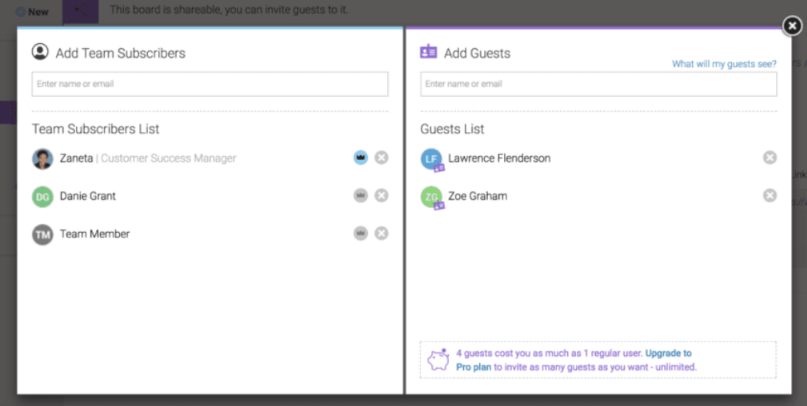Image resolution: width=807 pixels, height=406 pixels.
Task: Focus the guest name or email field
Action: point(598,84)
